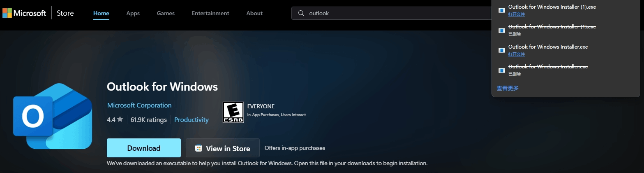Click the search magnifier icon
This screenshot has height=173, width=644.
[301, 13]
